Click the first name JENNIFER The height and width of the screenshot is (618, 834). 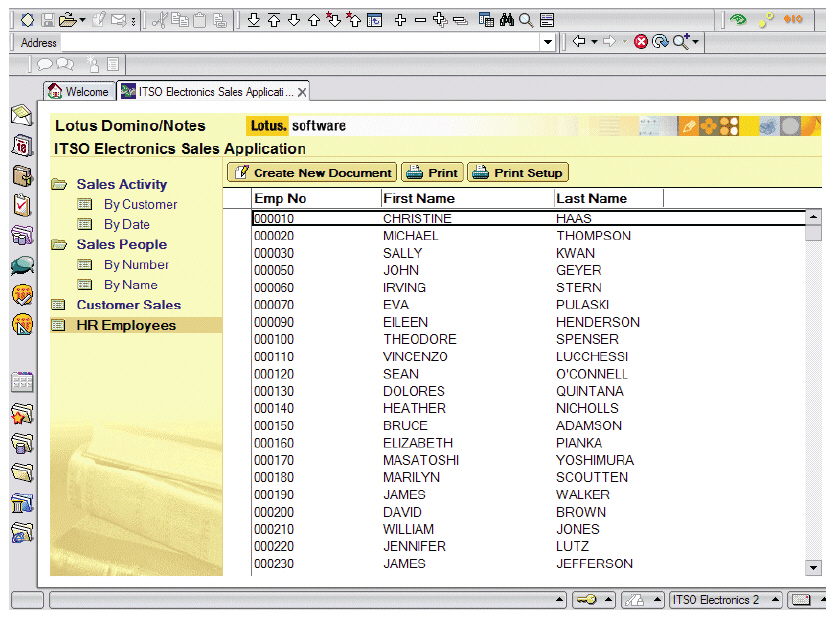click(x=414, y=546)
